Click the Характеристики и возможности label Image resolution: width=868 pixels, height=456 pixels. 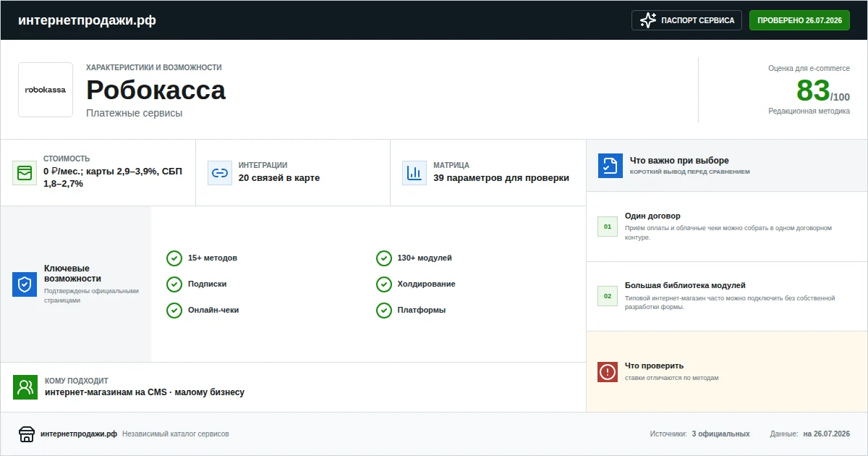pos(154,67)
